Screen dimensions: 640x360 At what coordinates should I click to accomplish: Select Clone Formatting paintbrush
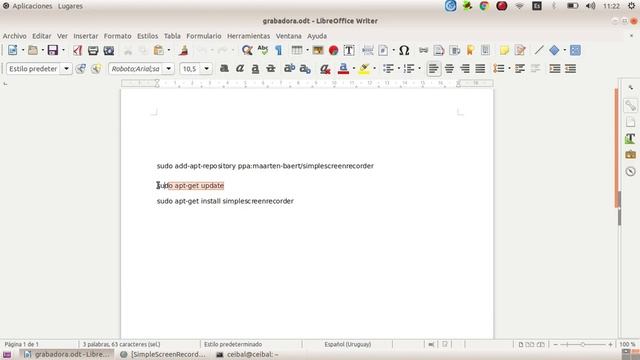coord(183,50)
